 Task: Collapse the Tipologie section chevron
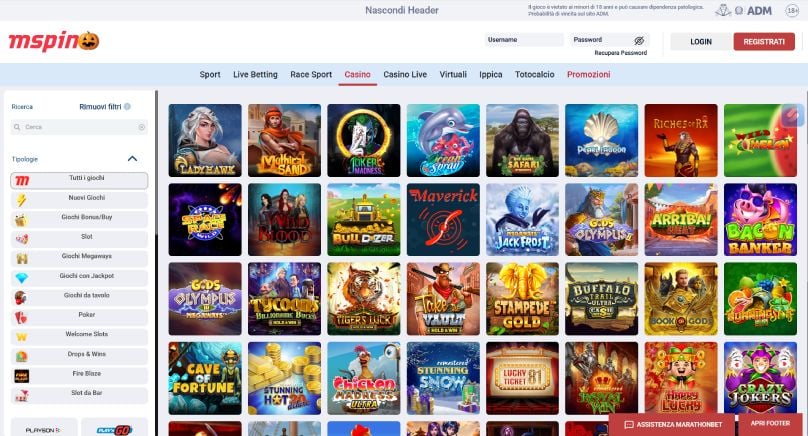pyautogui.click(x=132, y=158)
